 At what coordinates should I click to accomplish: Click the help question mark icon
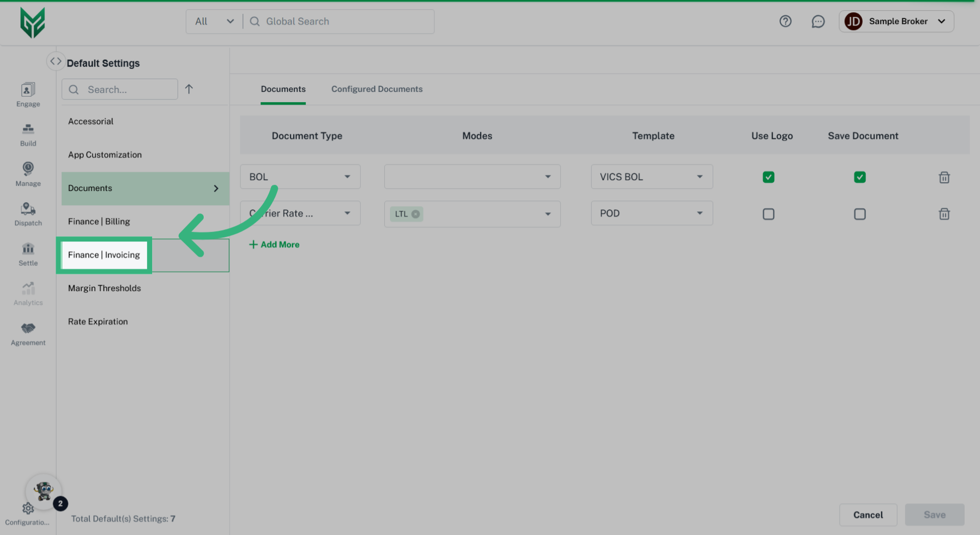[786, 21]
